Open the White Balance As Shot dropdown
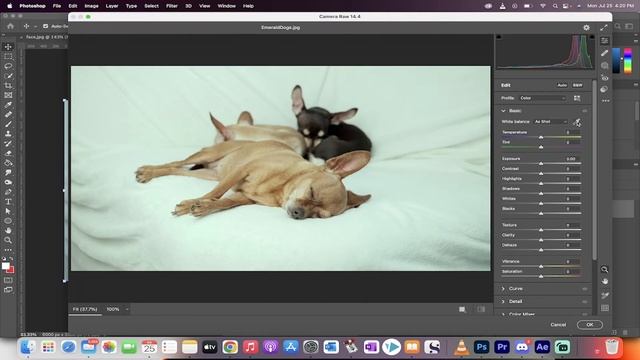The width and height of the screenshot is (640, 360). click(551, 122)
